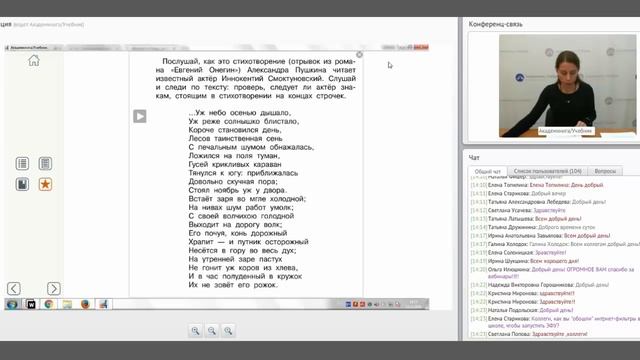Screen dimensions: 640x360
Task: Select Наталья Подольская's chat message
Action: (522, 310)
